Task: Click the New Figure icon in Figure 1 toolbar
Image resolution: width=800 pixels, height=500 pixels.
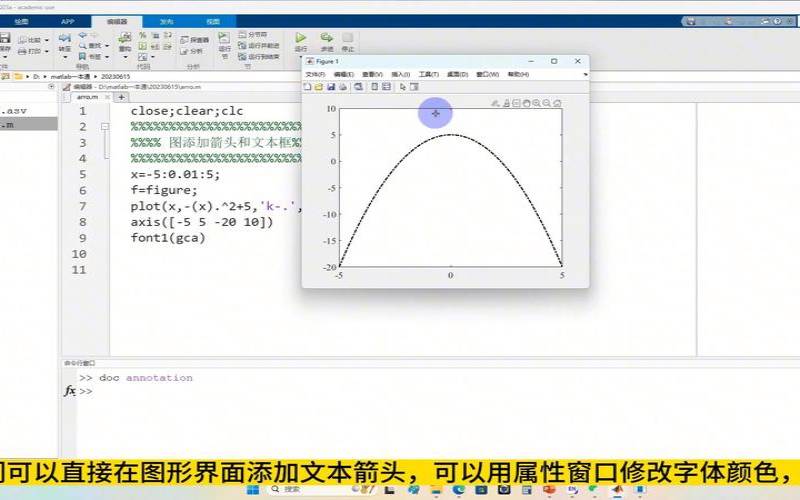Action: pos(307,87)
